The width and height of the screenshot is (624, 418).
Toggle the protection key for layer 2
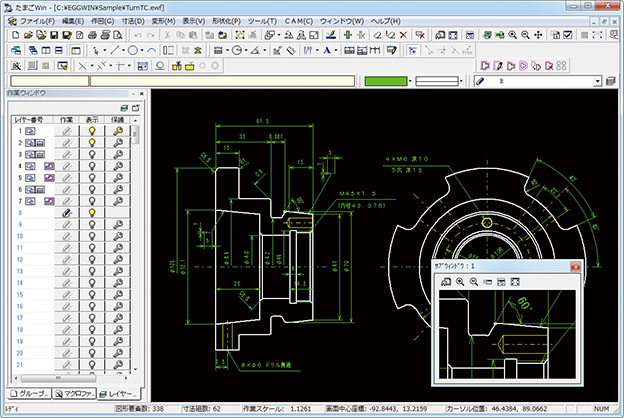pyautogui.click(x=118, y=142)
